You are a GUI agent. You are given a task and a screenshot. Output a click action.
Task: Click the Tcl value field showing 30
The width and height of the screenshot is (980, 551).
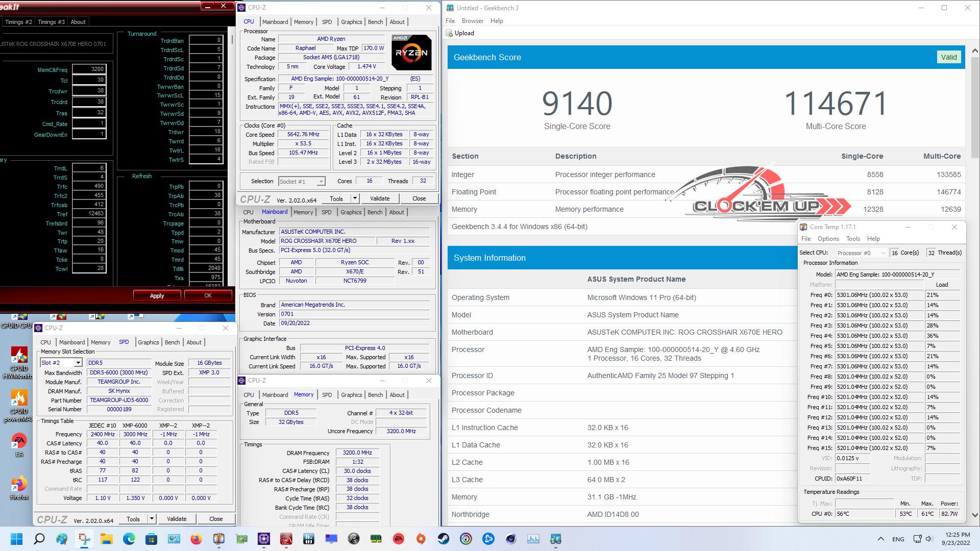(x=89, y=80)
